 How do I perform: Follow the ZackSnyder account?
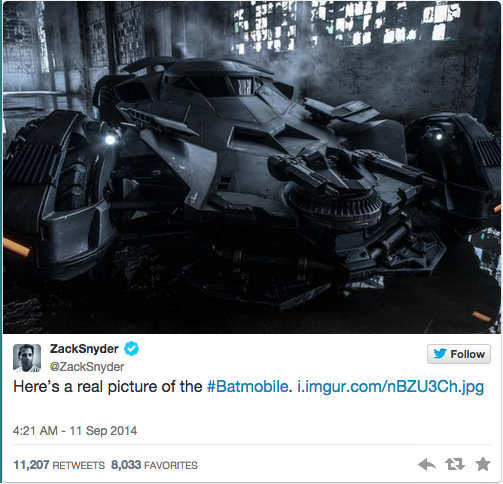point(459,354)
